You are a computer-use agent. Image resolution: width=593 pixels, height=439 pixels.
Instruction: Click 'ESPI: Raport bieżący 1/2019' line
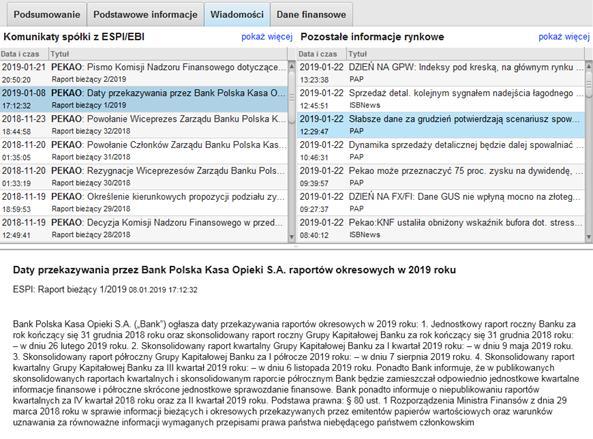105,290
